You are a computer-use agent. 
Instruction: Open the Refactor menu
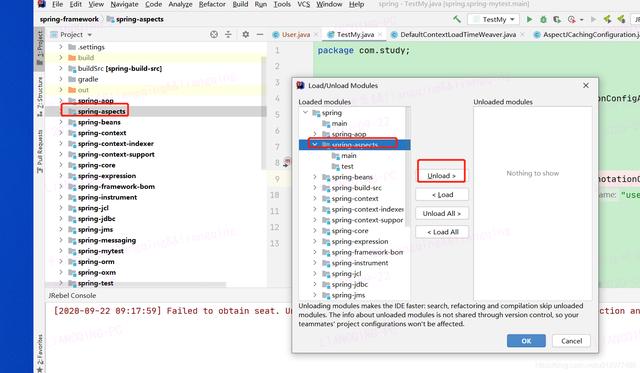[212, 4]
